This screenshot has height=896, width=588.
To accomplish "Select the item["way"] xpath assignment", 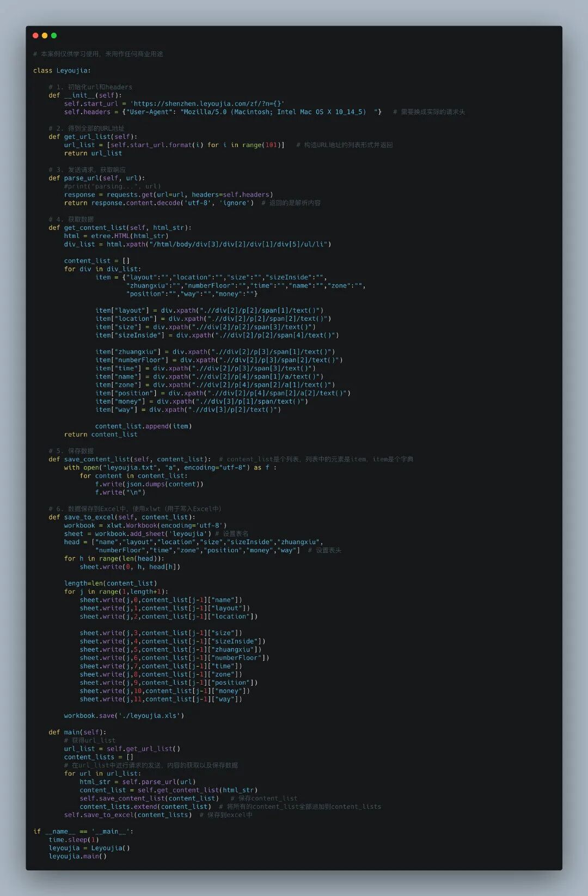I will (188, 410).
